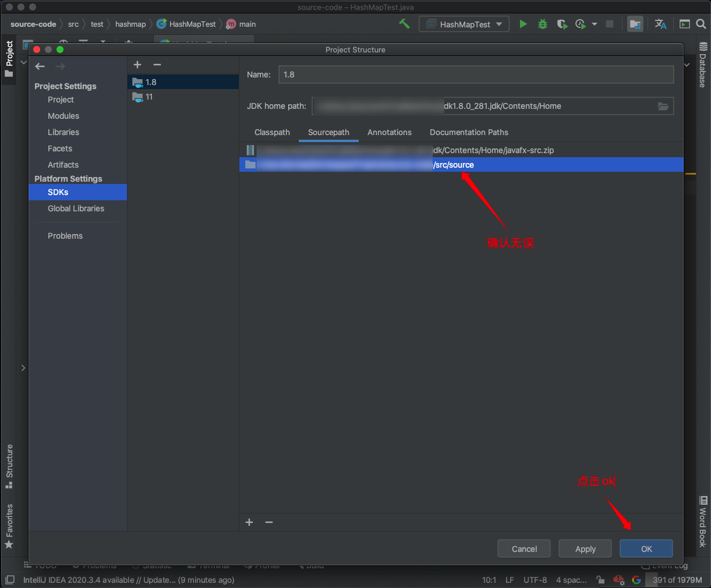The height and width of the screenshot is (588, 711).
Task: Click the IntelliJ IDEA update available message
Action: [x=129, y=580]
